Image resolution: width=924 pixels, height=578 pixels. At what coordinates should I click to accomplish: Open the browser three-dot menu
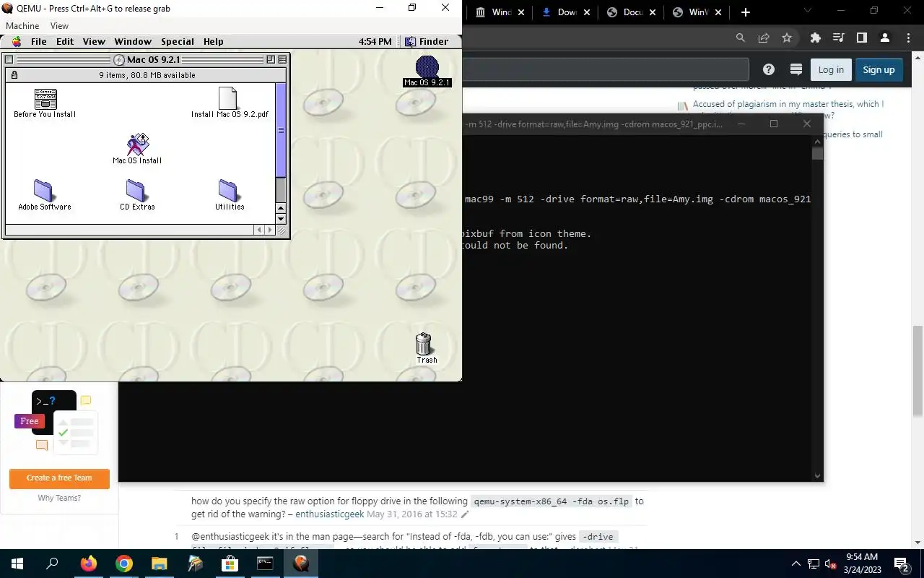tap(908, 38)
